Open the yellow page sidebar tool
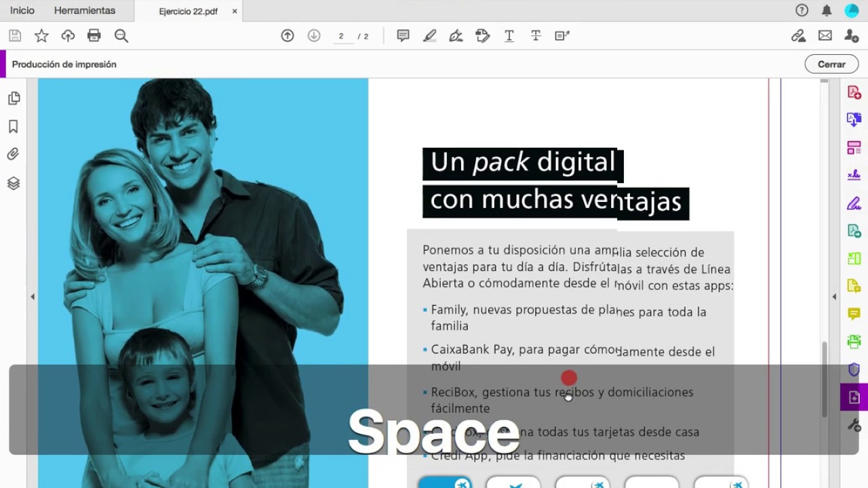The height and width of the screenshot is (488, 868). 854,286
